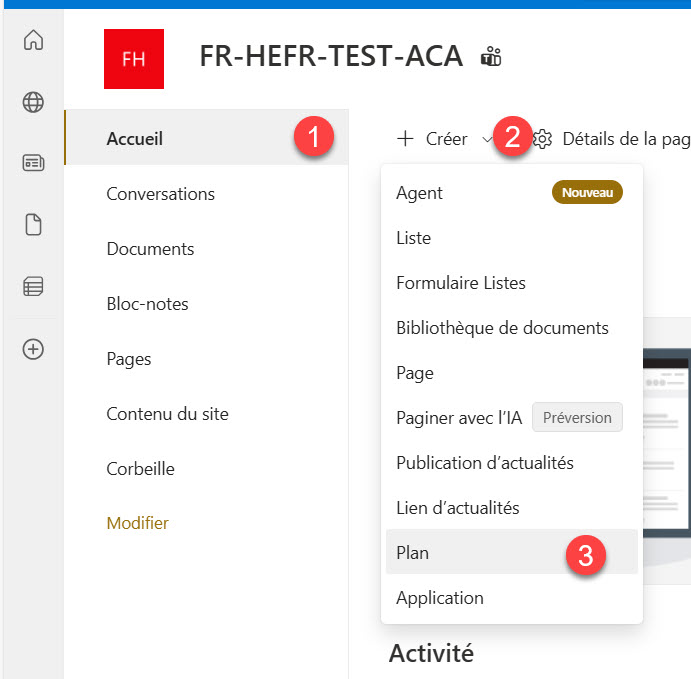Choose Bibliothèque de documents option

coord(502,328)
